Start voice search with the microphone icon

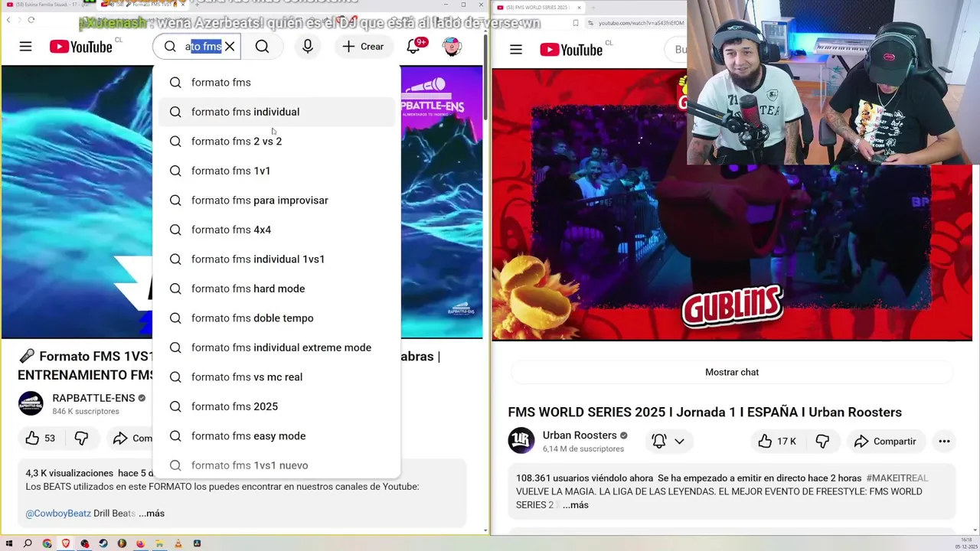(x=308, y=47)
